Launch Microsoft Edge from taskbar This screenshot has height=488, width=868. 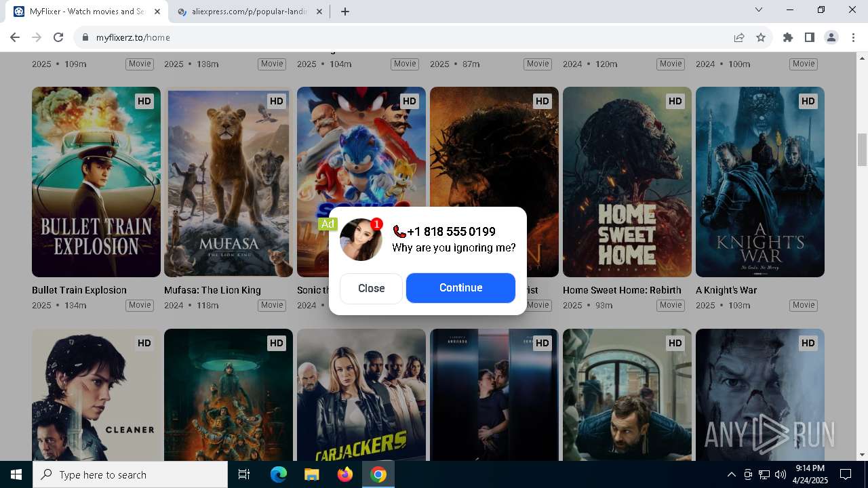[279, 474]
